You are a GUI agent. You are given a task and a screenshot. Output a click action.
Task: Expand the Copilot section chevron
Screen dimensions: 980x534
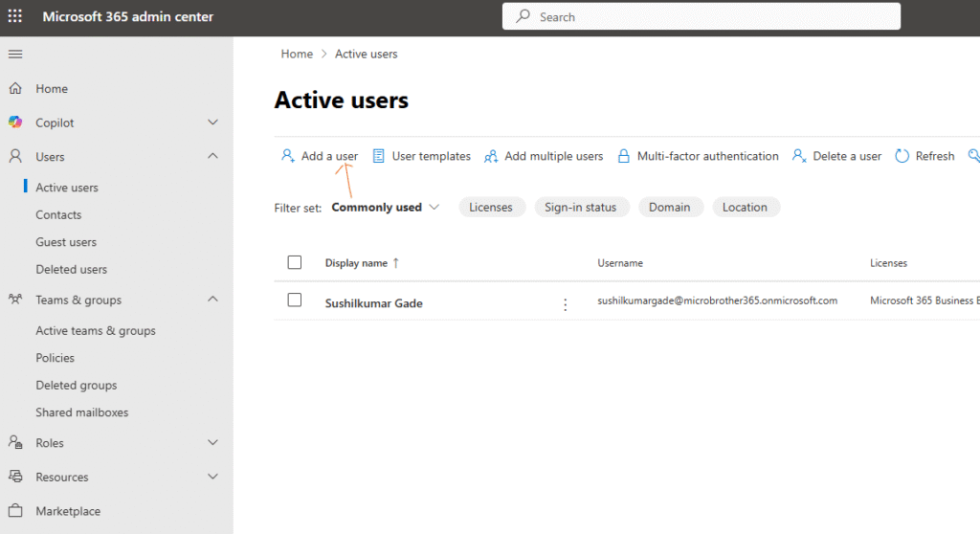tap(212, 122)
